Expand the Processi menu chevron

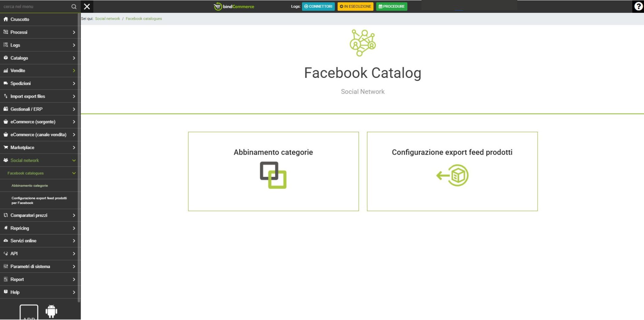[74, 32]
